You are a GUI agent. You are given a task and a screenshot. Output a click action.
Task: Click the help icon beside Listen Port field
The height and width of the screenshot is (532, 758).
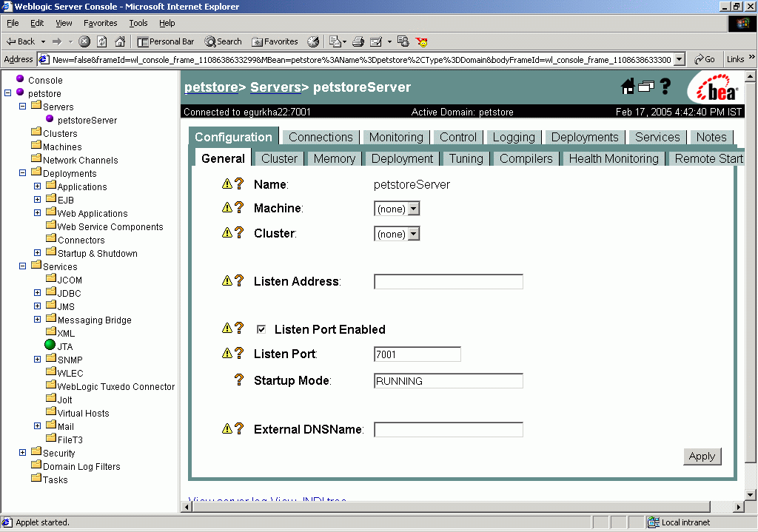pyautogui.click(x=239, y=353)
